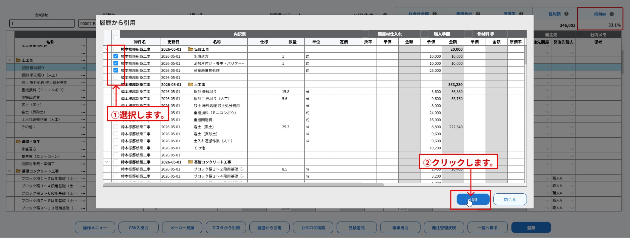Open the three-dot menu for 重機損料（ミニユンボウ）
This screenshot has height=242, width=644.
[83, 90]
